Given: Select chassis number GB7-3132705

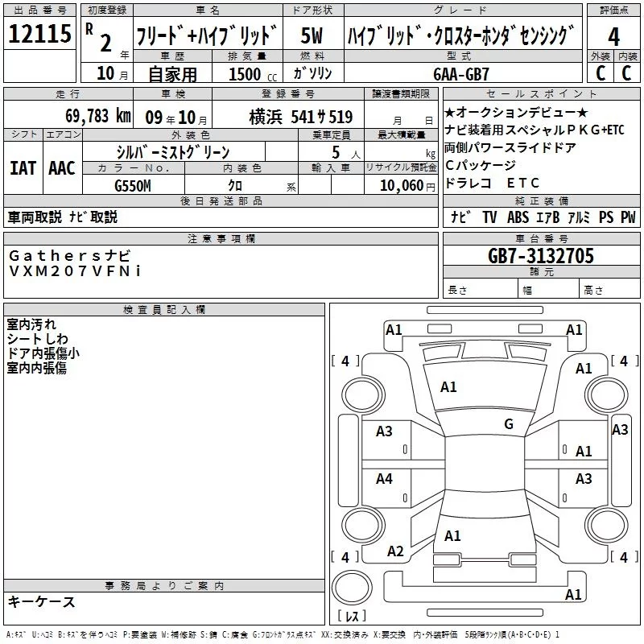Looking at the screenshot, I should [540, 256].
